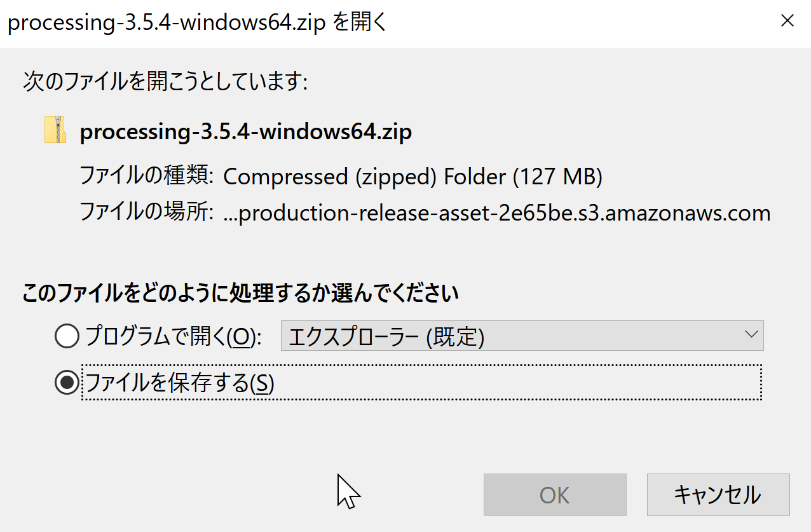
Task: Click the dialog title bar text
Action: click(196, 23)
